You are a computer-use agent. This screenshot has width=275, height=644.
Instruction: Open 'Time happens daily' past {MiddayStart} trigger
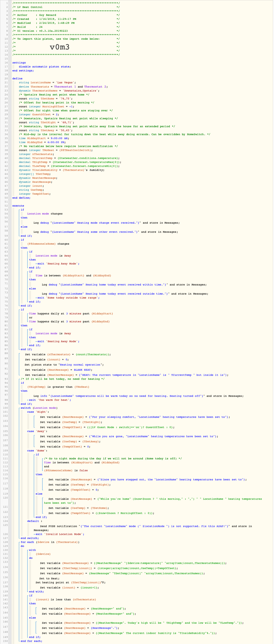pyautogui.click(x=71, y=314)
